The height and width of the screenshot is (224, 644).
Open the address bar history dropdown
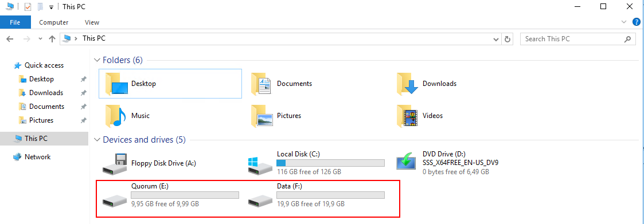pyautogui.click(x=495, y=39)
